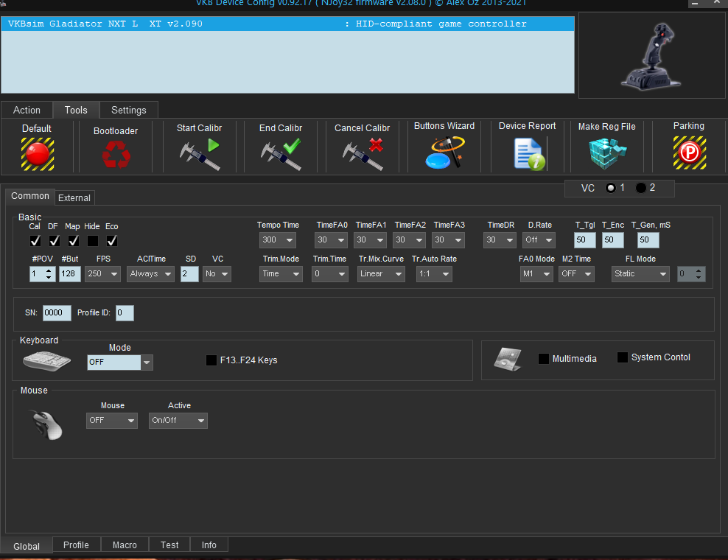Screen dimensions: 728x560
Task: Click the SN input field
Action: [57, 313]
